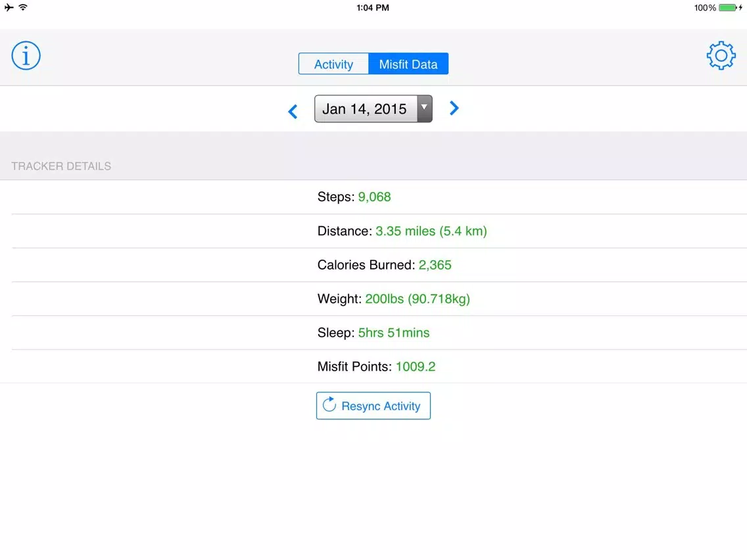Switch to the Activity tab

333,64
